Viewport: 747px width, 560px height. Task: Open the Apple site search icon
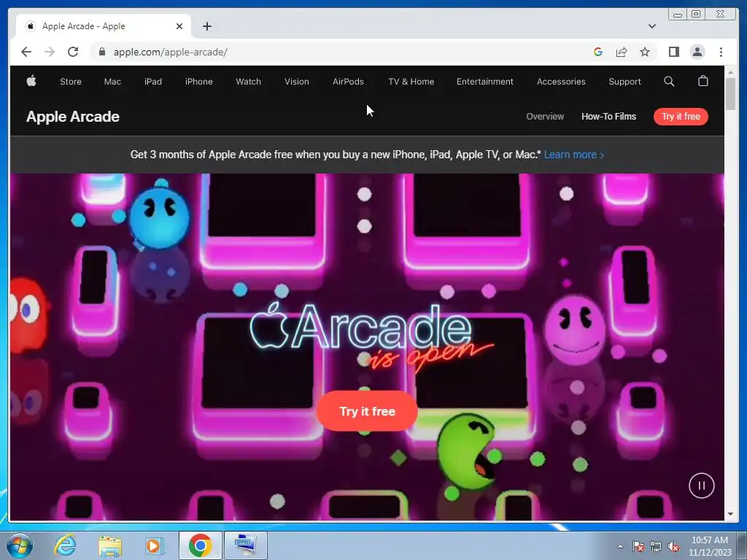669,82
